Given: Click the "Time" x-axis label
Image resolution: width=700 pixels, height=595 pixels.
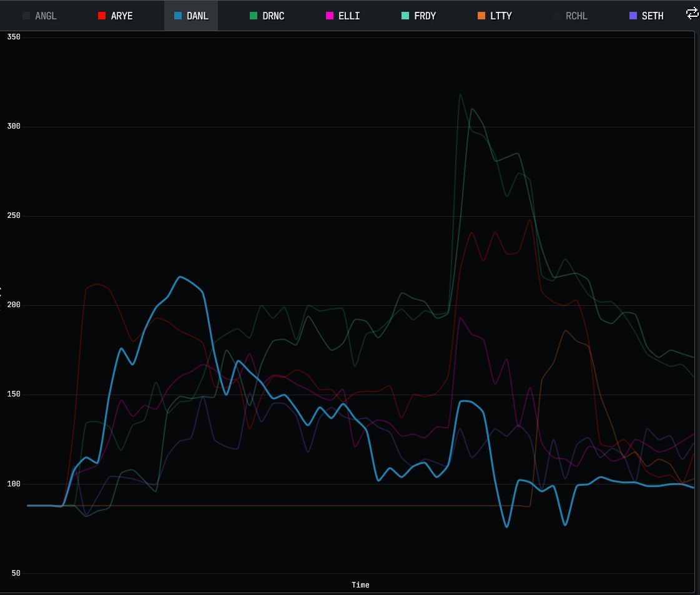Looking at the screenshot, I should [x=360, y=585].
